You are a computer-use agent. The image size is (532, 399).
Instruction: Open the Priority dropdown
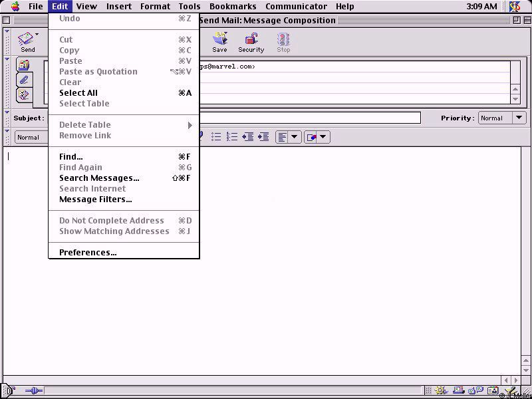point(502,118)
